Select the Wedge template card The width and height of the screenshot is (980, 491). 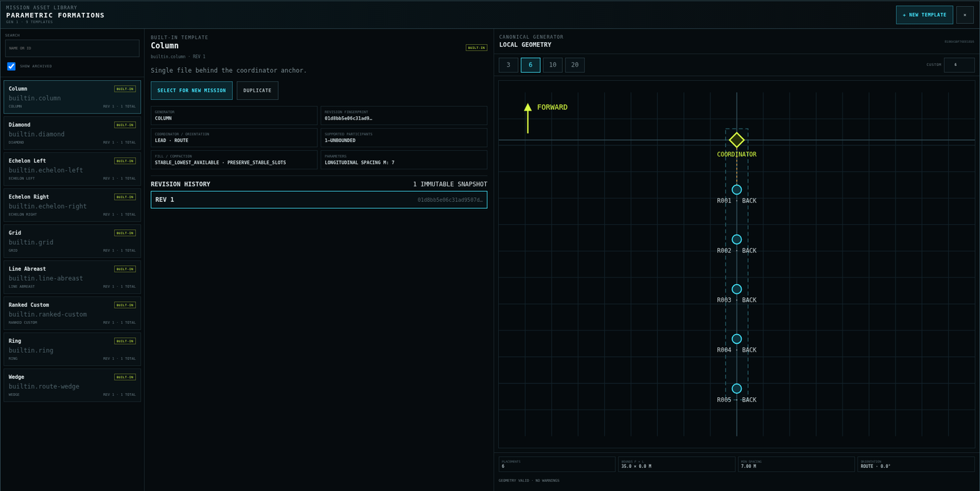[72, 385]
